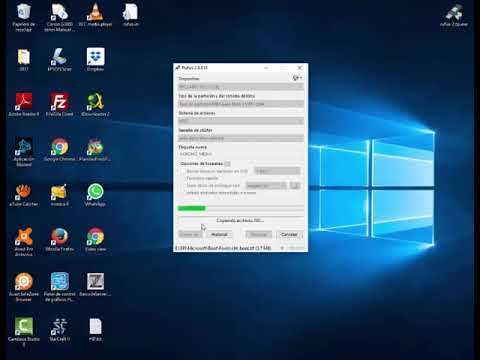The width and height of the screenshot is (480, 360).
Task: Select the WhatsApp desktop shortcut
Action: click(95, 195)
